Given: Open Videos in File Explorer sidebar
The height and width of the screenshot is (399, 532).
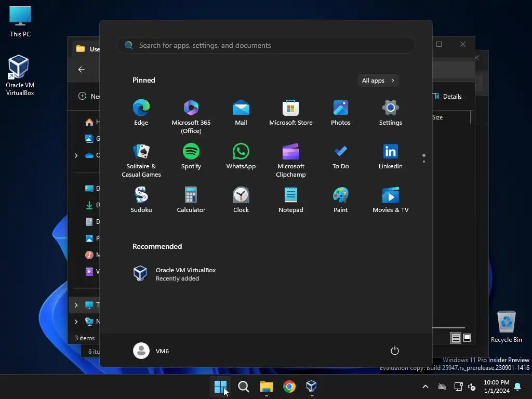Looking at the screenshot, I should point(91,272).
